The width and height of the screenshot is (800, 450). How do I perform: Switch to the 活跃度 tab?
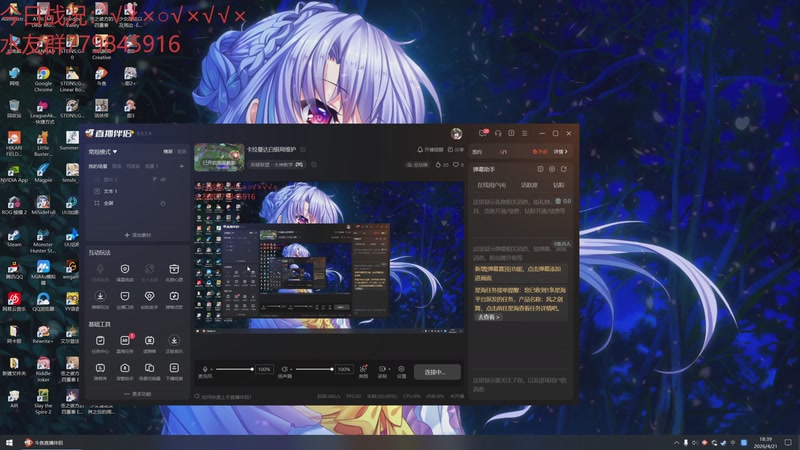[529, 185]
